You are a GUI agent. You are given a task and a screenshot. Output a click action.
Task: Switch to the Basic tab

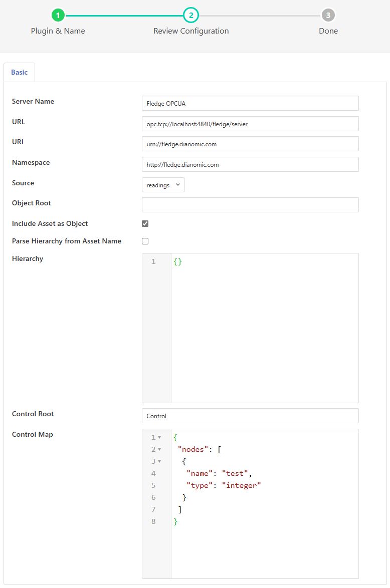[x=20, y=72]
